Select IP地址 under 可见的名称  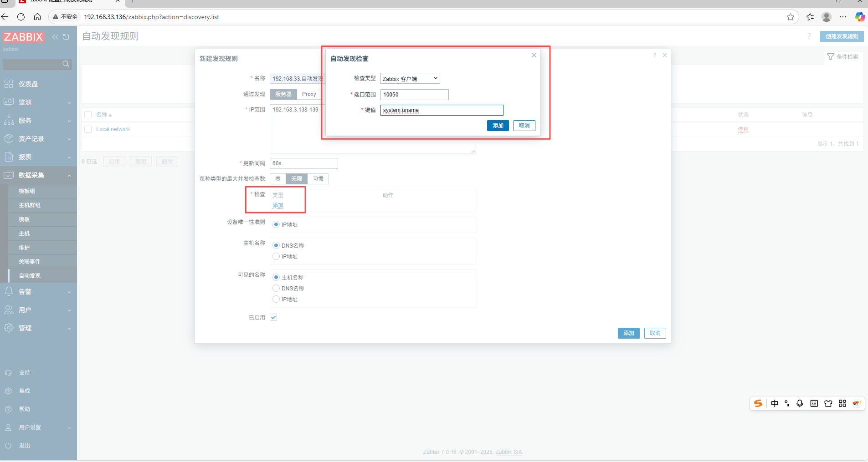coord(276,299)
